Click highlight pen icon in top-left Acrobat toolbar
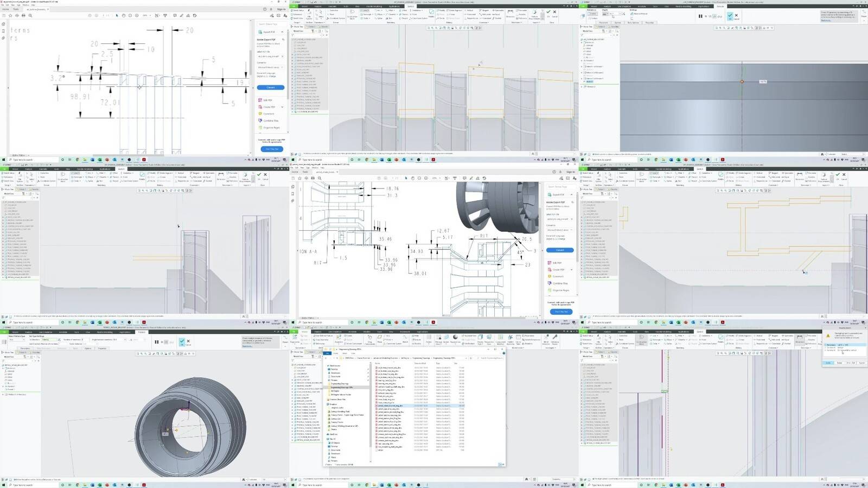The image size is (868, 488). 181,16
